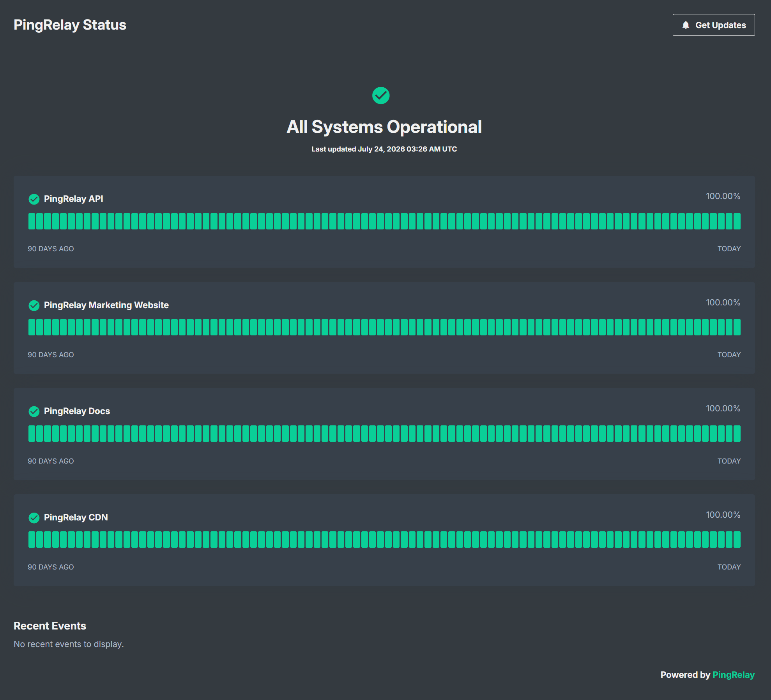Click TODAY label under PingRelay API

coord(729,249)
